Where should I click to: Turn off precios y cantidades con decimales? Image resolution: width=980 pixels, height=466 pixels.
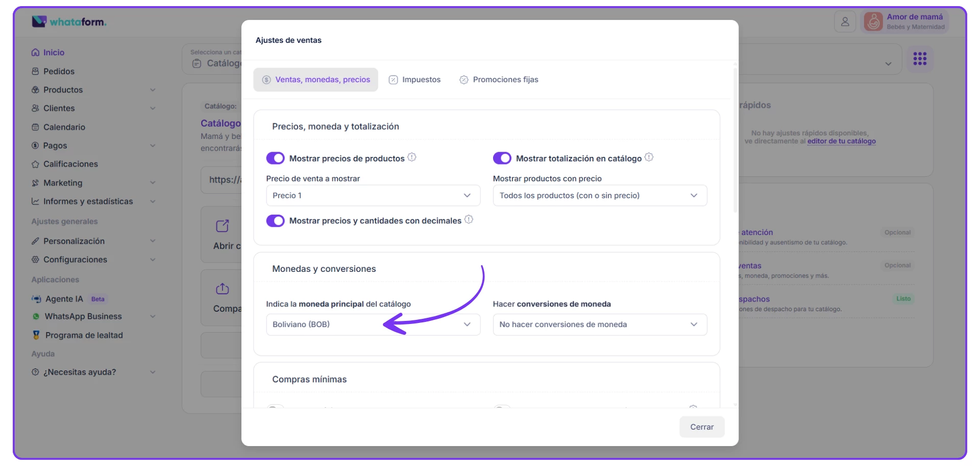coord(276,221)
